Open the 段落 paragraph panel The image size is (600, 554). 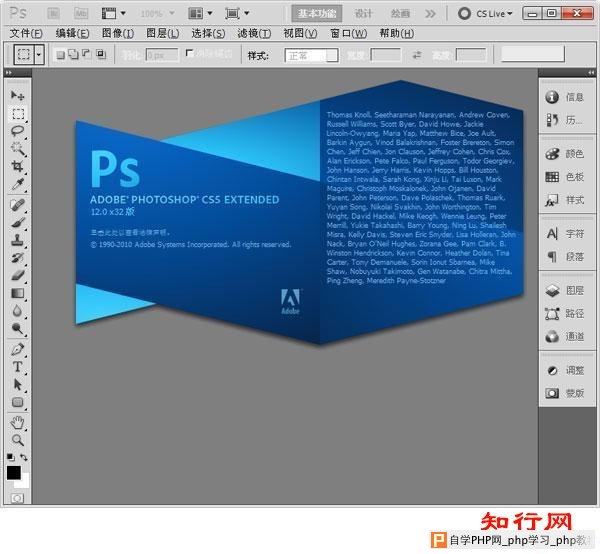[x=565, y=256]
